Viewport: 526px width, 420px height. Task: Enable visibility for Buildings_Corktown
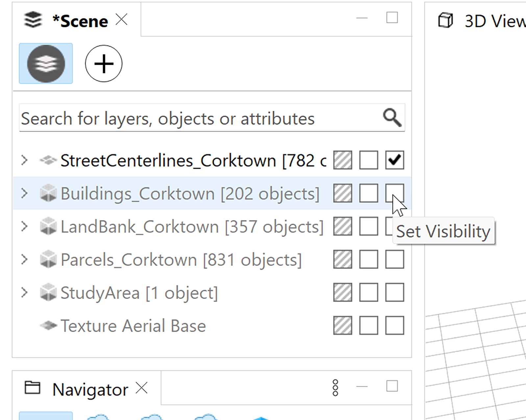(394, 193)
